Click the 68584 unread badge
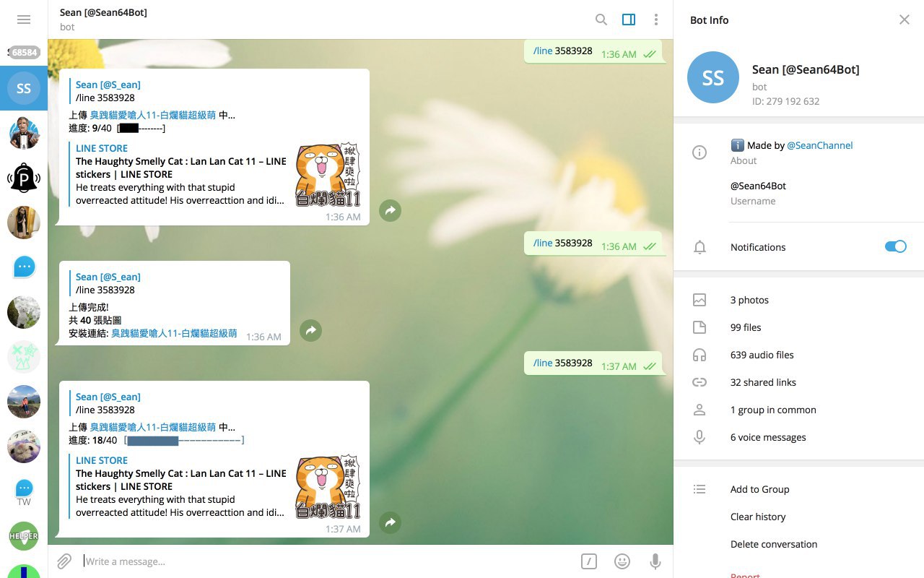The width and height of the screenshot is (924, 578). [x=24, y=52]
